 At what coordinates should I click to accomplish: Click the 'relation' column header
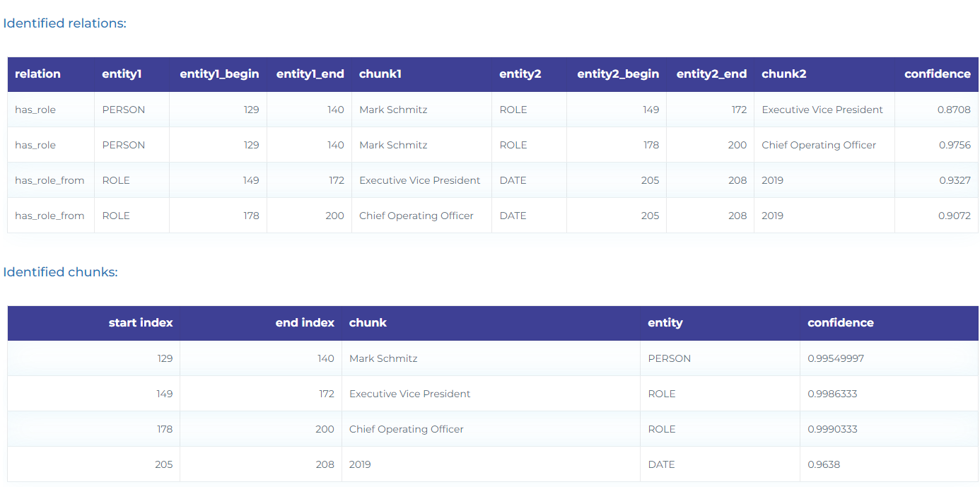tap(37, 74)
